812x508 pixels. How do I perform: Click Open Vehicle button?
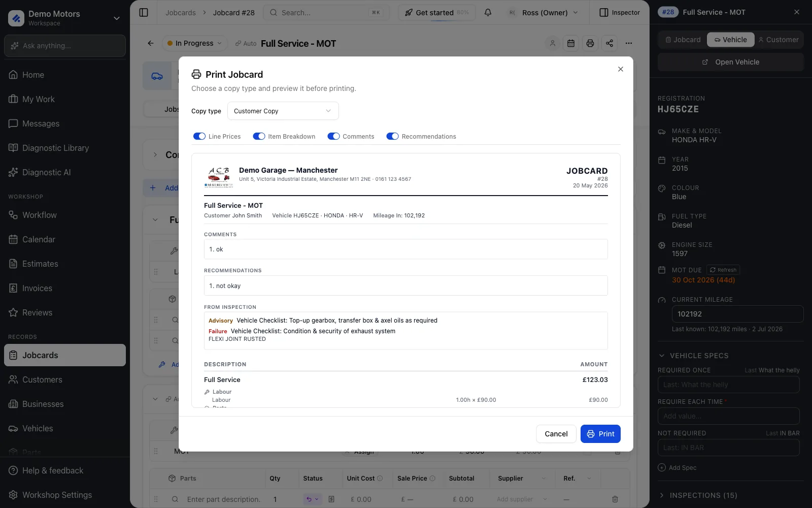tap(731, 62)
